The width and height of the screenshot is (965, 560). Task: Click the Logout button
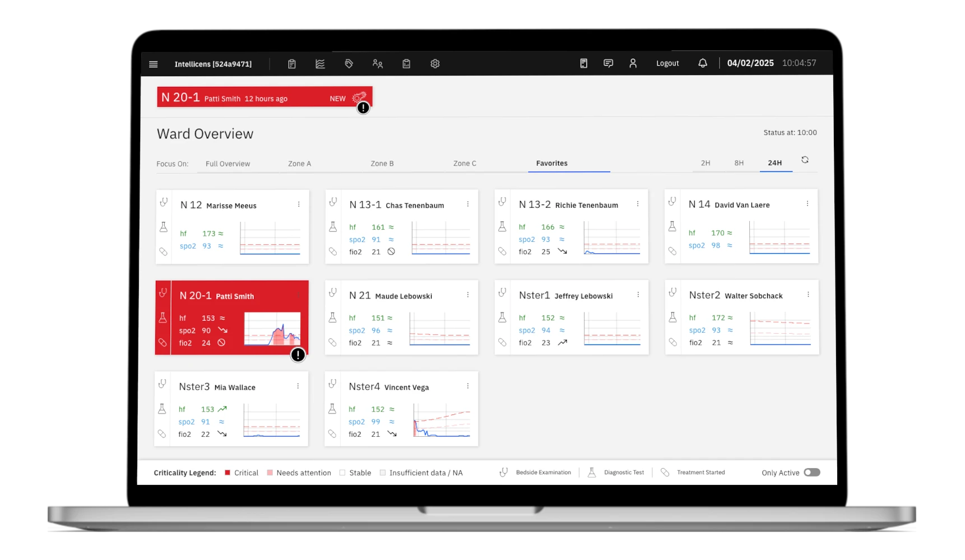point(667,63)
